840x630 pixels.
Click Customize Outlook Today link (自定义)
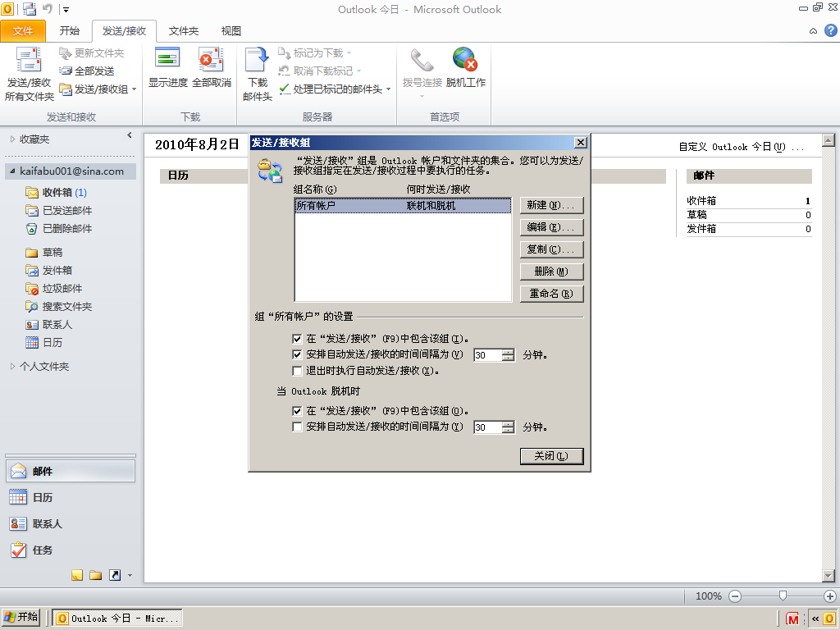click(742, 148)
